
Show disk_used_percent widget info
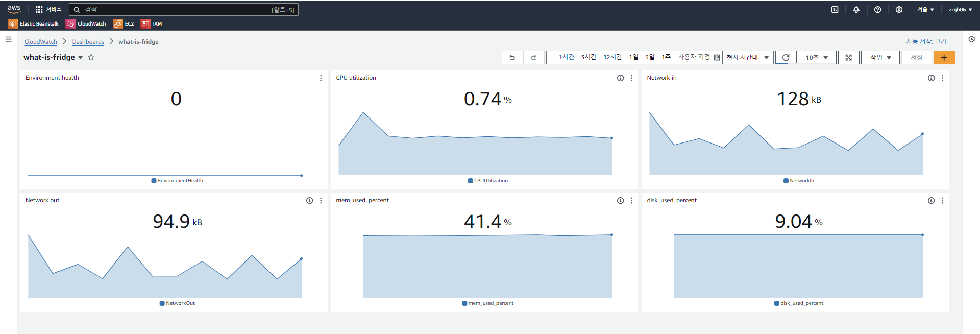[x=931, y=201]
